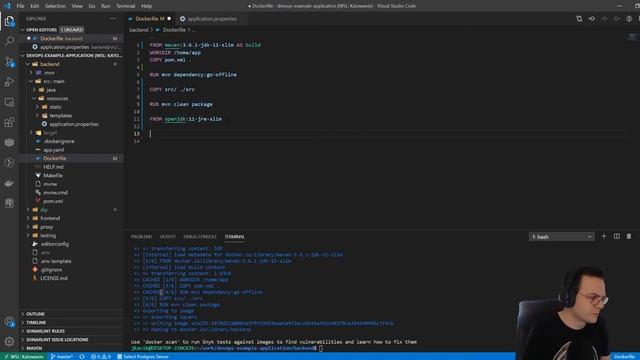Place cursor on editor line 13
Screen dimensions: 640x360
click(x=387, y=134)
